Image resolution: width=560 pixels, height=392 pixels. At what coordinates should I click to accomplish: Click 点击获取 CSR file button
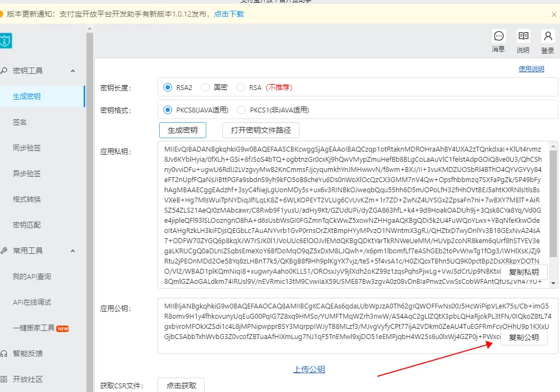(x=181, y=385)
